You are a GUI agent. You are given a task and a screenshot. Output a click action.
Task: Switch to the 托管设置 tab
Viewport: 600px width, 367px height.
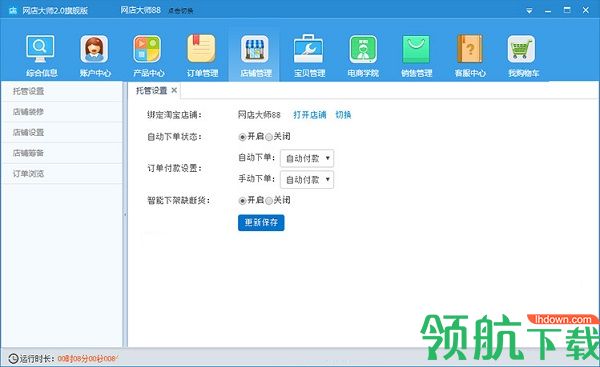coord(152,90)
